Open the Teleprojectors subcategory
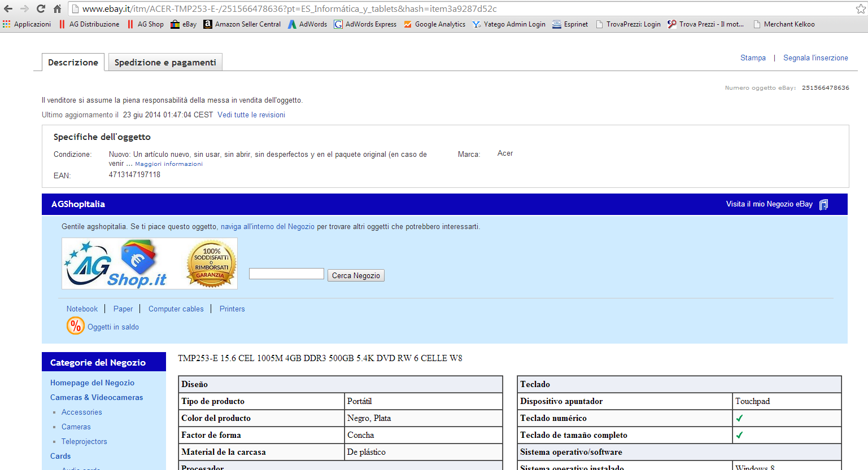This screenshot has width=868, height=470. click(x=84, y=441)
